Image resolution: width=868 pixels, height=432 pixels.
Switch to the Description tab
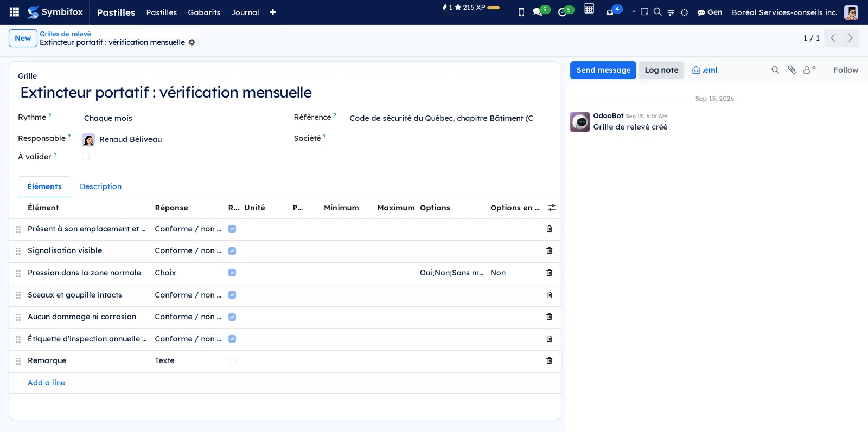(x=100, y=186)
